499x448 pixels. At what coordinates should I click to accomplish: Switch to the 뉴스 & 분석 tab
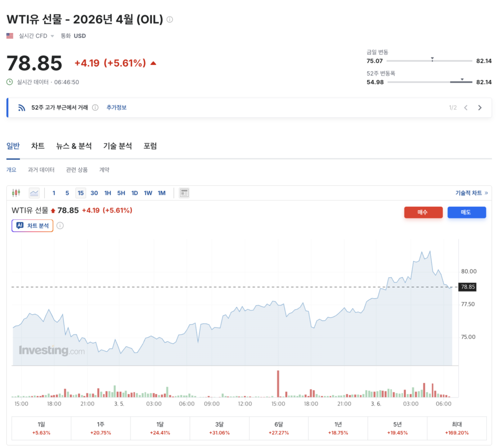point(74,146)
